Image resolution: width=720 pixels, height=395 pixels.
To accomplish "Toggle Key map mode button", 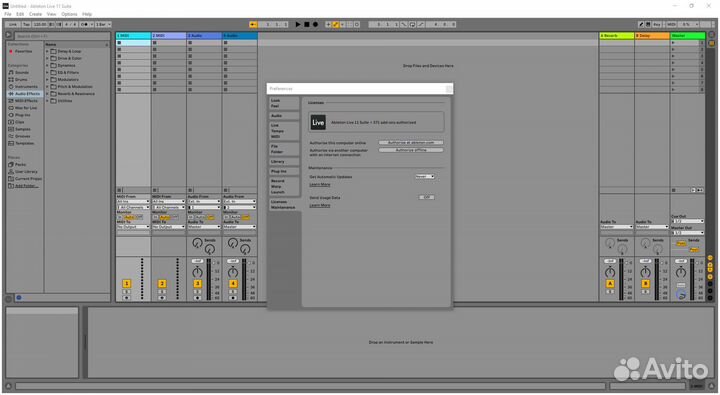I will 657,24.
